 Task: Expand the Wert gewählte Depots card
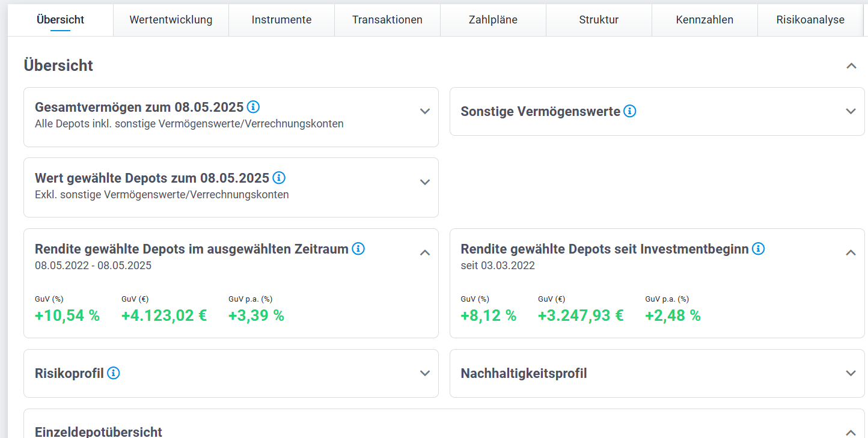(425, 182)
